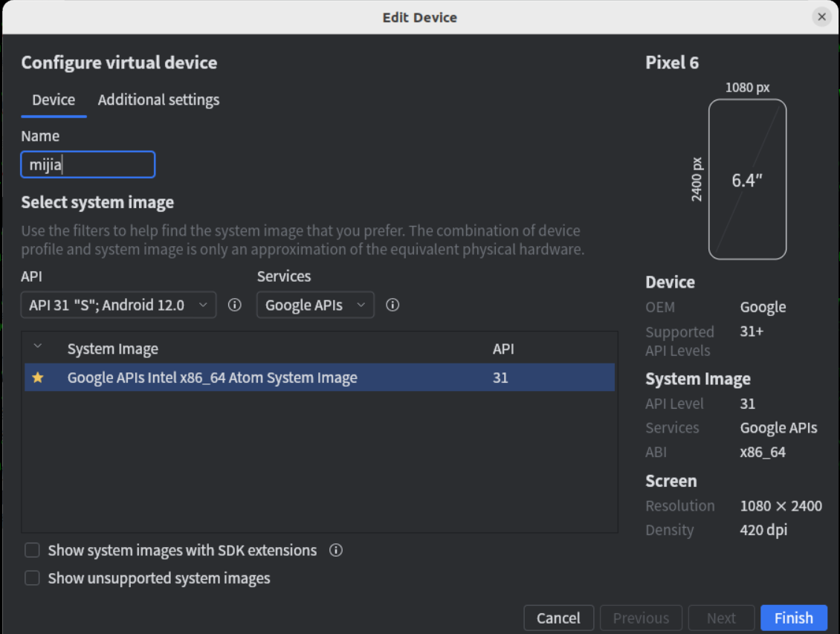The width and height of the screenshot is (840, 634).
Task: Click the Pixel 6 device preview outline
Action: (747, 179)
